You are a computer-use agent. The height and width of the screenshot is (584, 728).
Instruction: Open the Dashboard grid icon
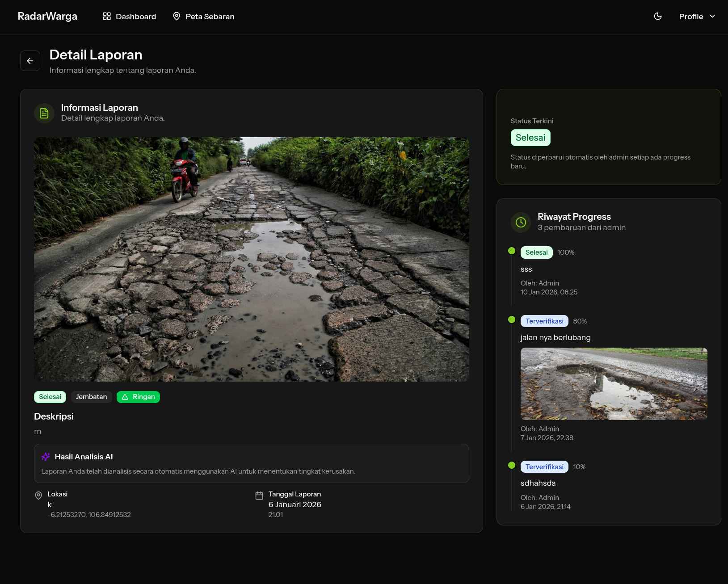[106, 16]
